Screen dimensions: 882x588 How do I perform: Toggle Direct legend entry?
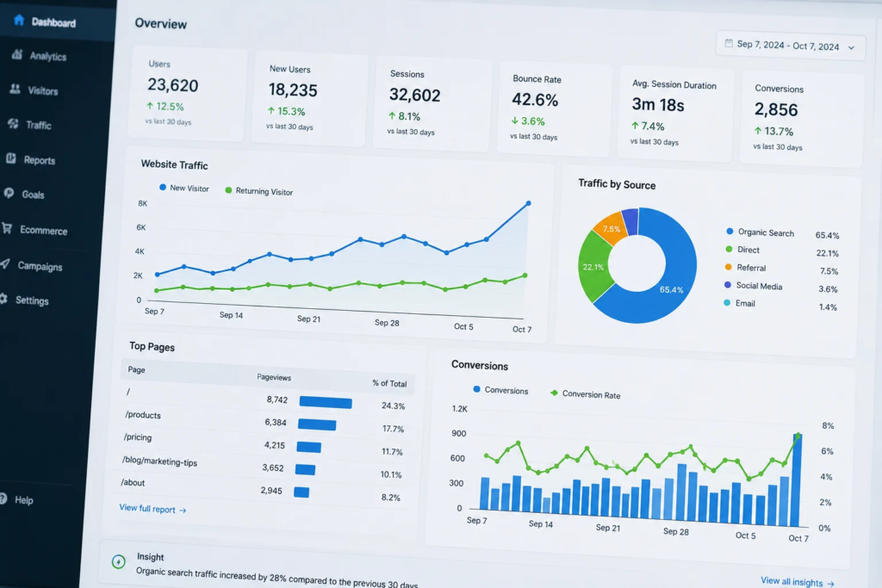click(742, 250)
